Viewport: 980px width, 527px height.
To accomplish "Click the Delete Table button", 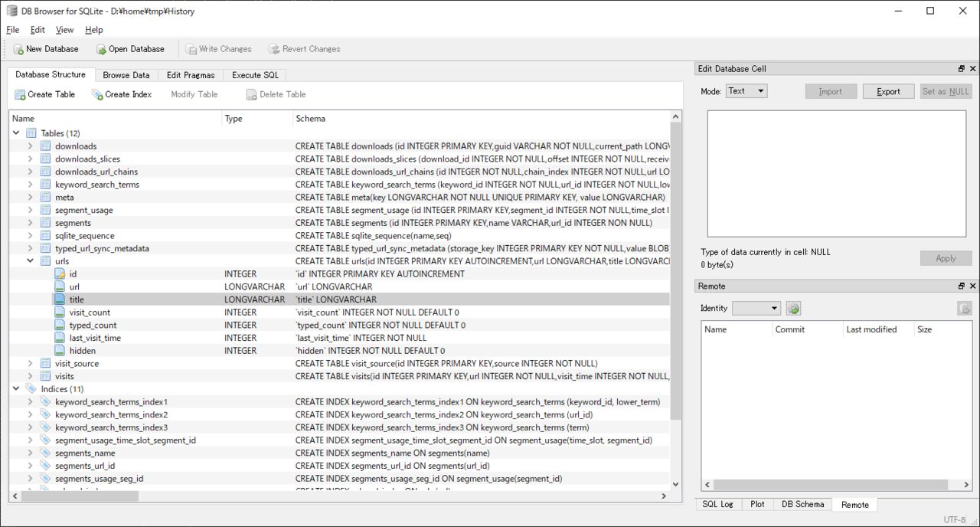I will 276,94.
